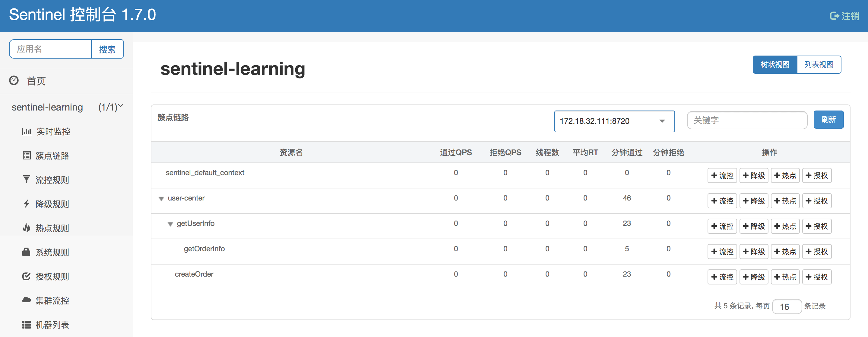Click the dashboard icon beside 首页
This screenshot has width=868, height=337.
[x=14, y=81]
